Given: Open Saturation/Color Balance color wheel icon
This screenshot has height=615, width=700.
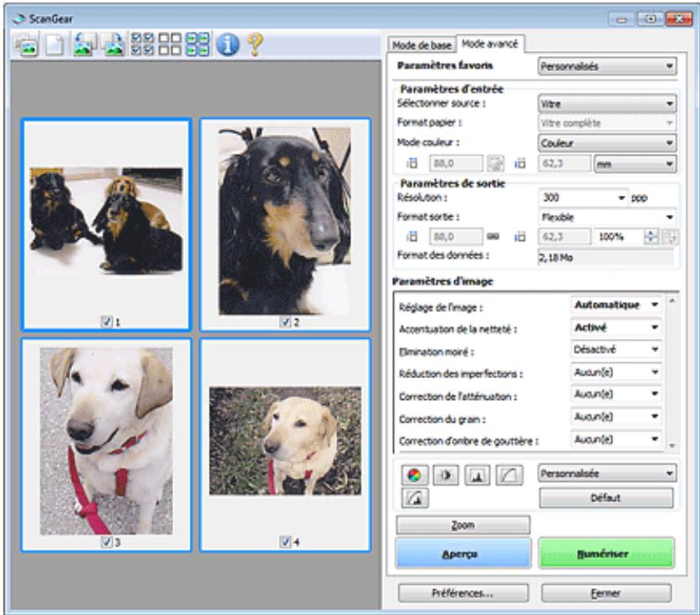Looking at the screenshot, I should tap(414, 475).
